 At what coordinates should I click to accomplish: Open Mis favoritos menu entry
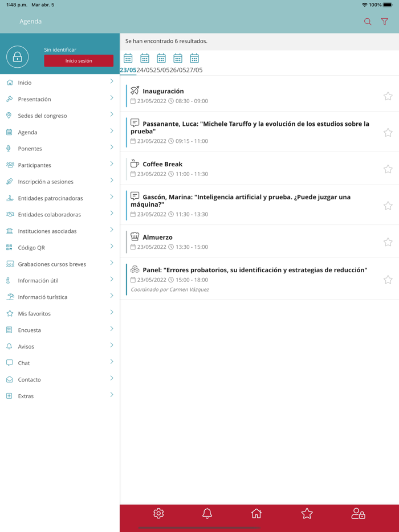[60, 313]
